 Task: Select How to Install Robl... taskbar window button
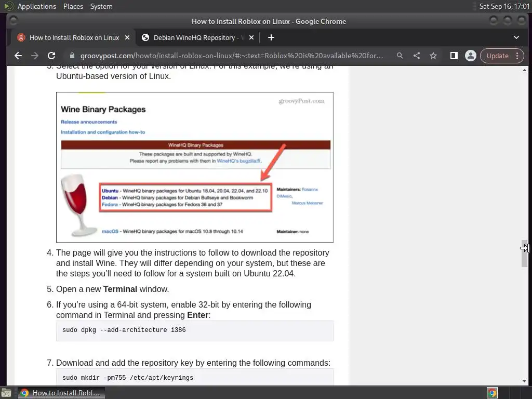(61, 393)
